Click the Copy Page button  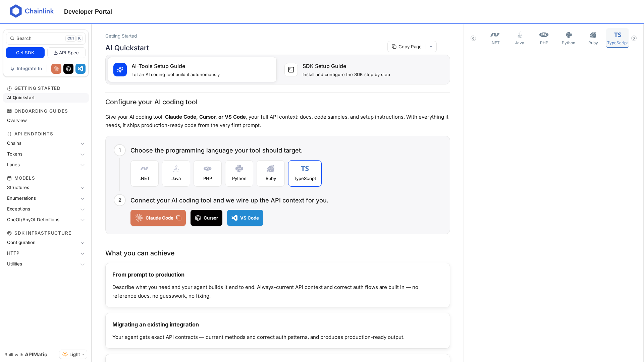point(407,47)
